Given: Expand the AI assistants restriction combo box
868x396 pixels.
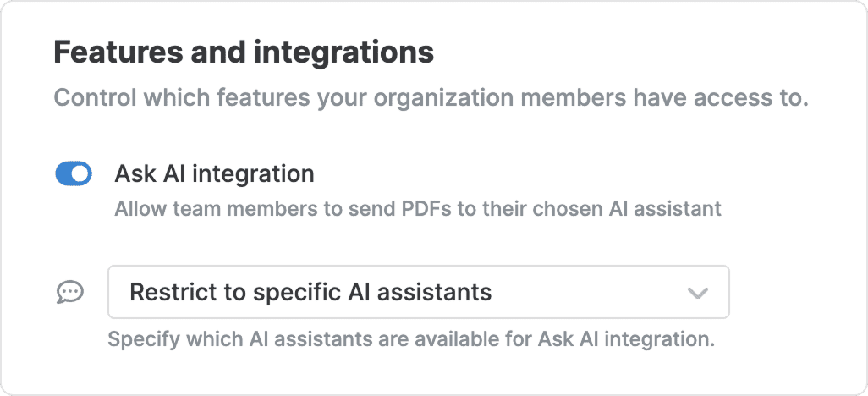Looking at the screenshot, I should pyautogui.click(x=419, y=292).
